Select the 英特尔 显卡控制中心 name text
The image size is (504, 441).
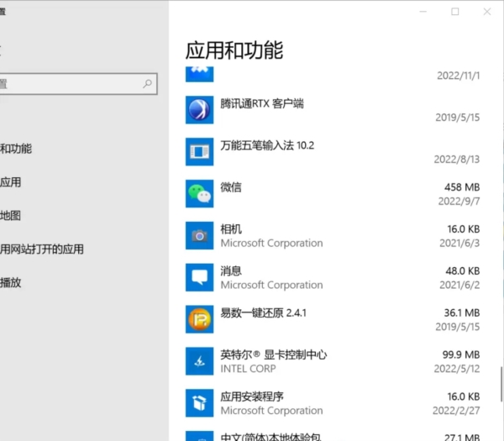[x=274, y=354]
